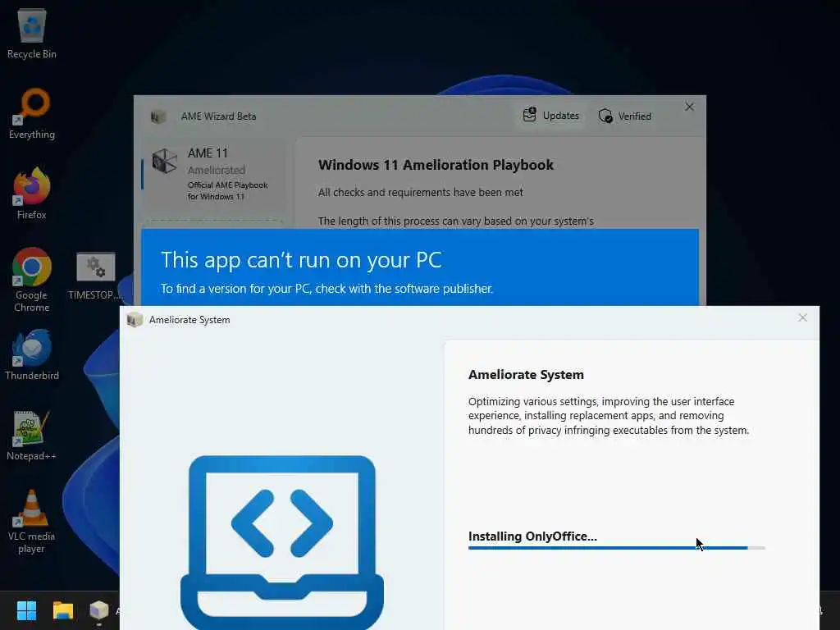Open File Explorer from the taskbar
The width and height of the screenshot is (840, 630).
click(x=62, y=610)
